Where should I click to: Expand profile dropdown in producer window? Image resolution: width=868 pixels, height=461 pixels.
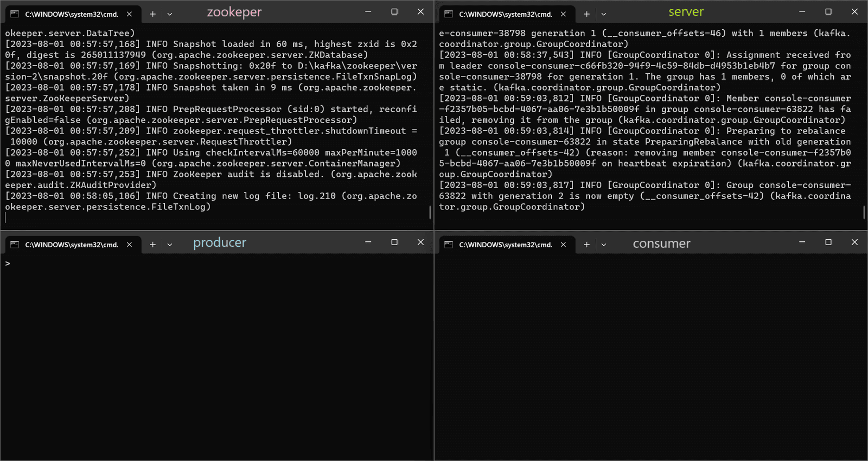170,245
